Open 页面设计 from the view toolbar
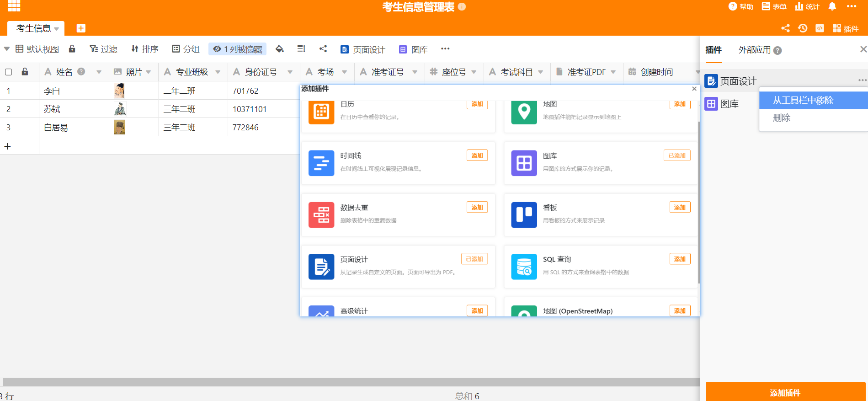Screen dimensions: 868x401 363,49
